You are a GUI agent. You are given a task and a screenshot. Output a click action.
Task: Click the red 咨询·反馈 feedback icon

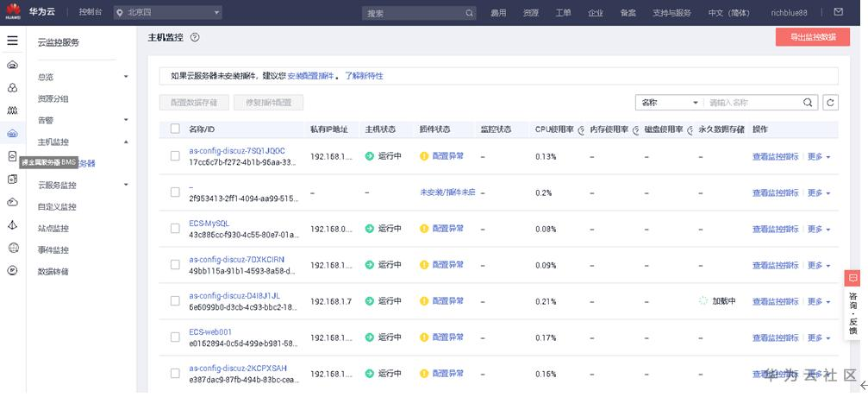pyautogui.click(x=852, y=278)
